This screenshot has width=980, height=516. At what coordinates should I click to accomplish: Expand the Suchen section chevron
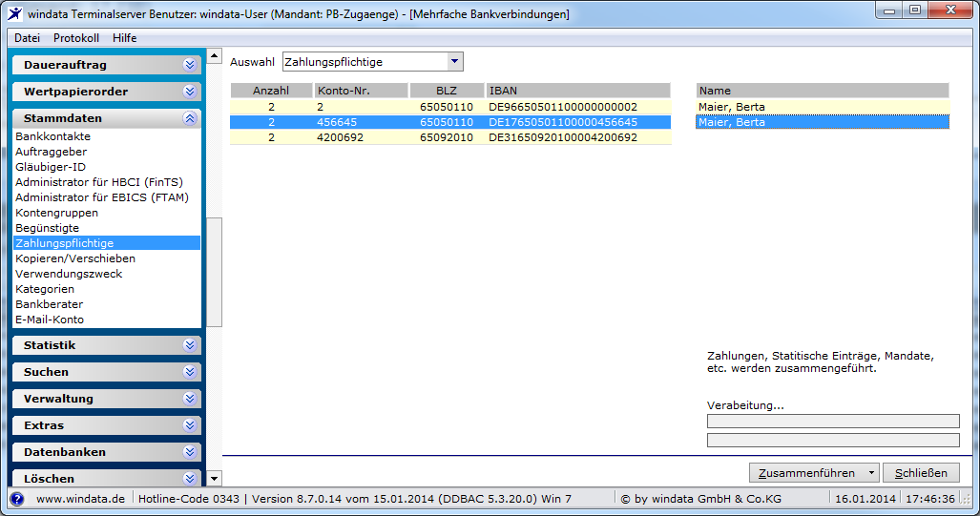coord(189,372)
